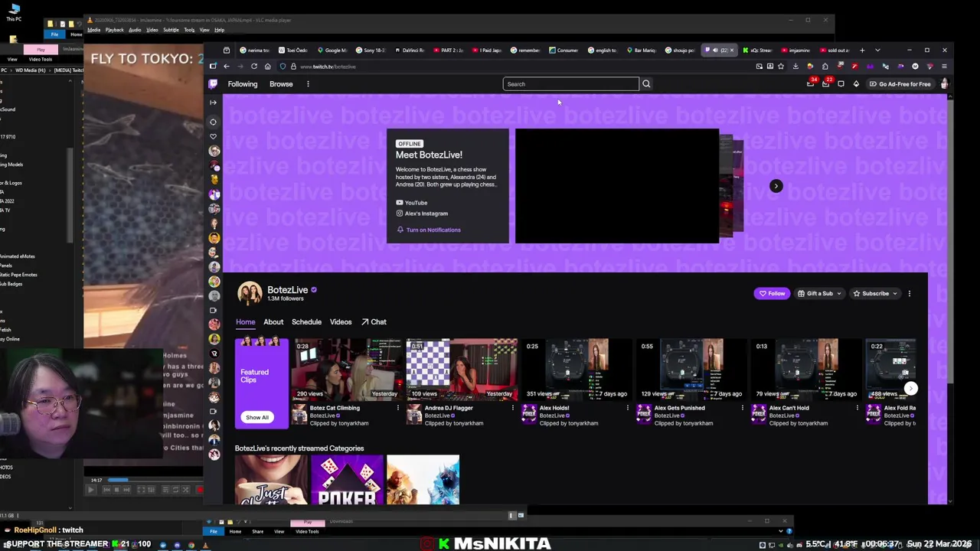Open VLC Subtitle menu
The image size is (980, 551).
point(171,30)
